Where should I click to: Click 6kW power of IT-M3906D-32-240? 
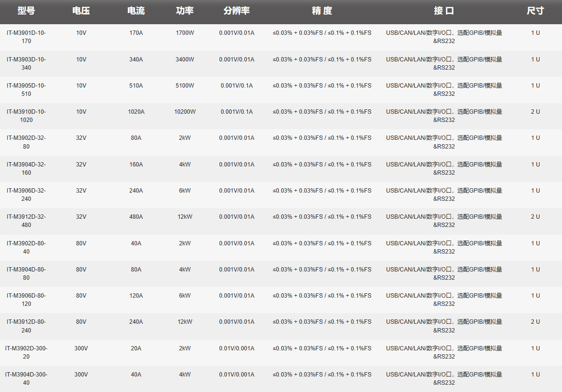pos(184,191)
